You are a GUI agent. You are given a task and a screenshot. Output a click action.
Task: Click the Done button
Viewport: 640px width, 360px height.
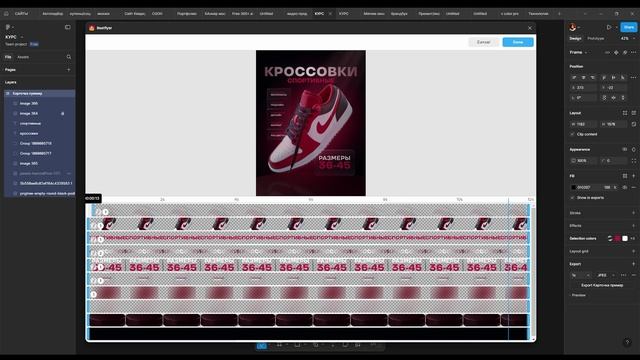point(518,42)
